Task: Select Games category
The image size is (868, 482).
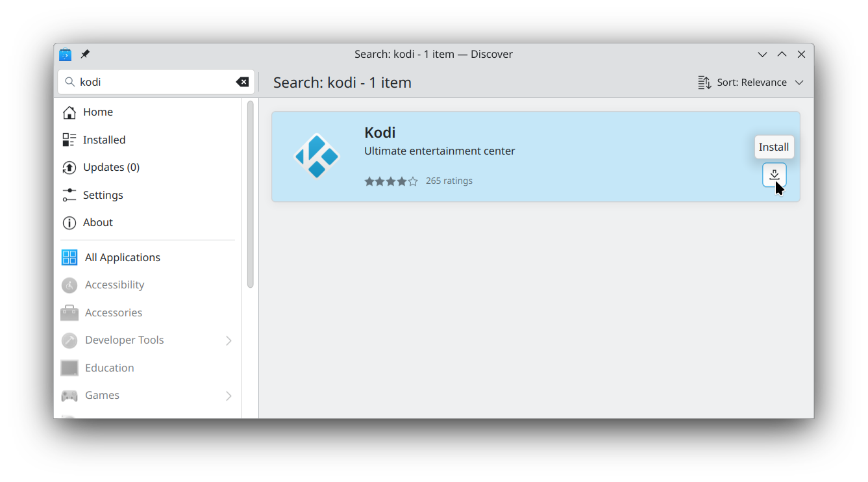Action: coord(149,396)
